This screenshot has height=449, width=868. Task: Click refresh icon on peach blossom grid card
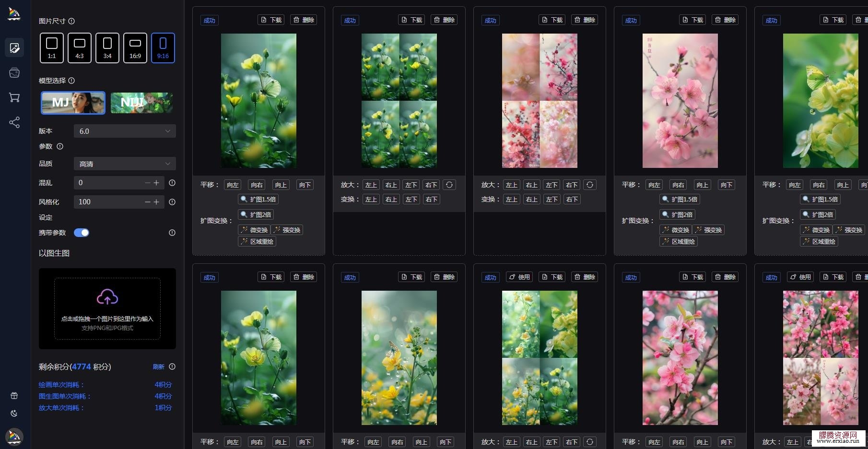590,185
